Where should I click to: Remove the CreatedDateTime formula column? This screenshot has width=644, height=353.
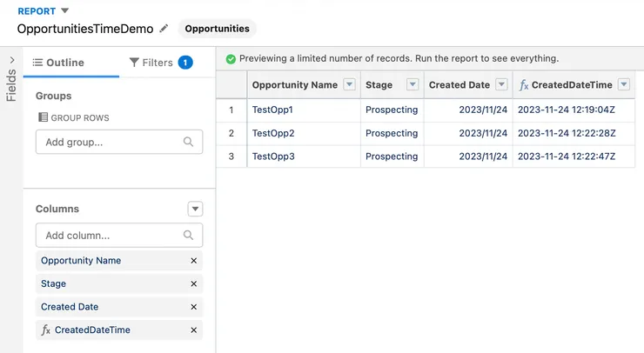pyautogui.click(x=193, y=330)
